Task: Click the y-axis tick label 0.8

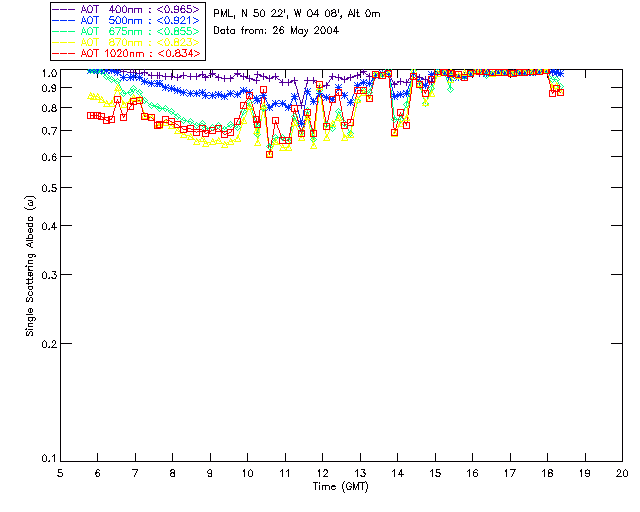Action: click(x=49, y=108)
